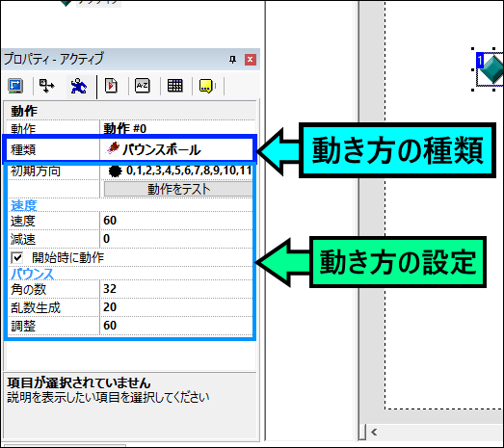Open the Size/Position properties tab icon
This screenshot has width=504, height=448.
[47, 86]
